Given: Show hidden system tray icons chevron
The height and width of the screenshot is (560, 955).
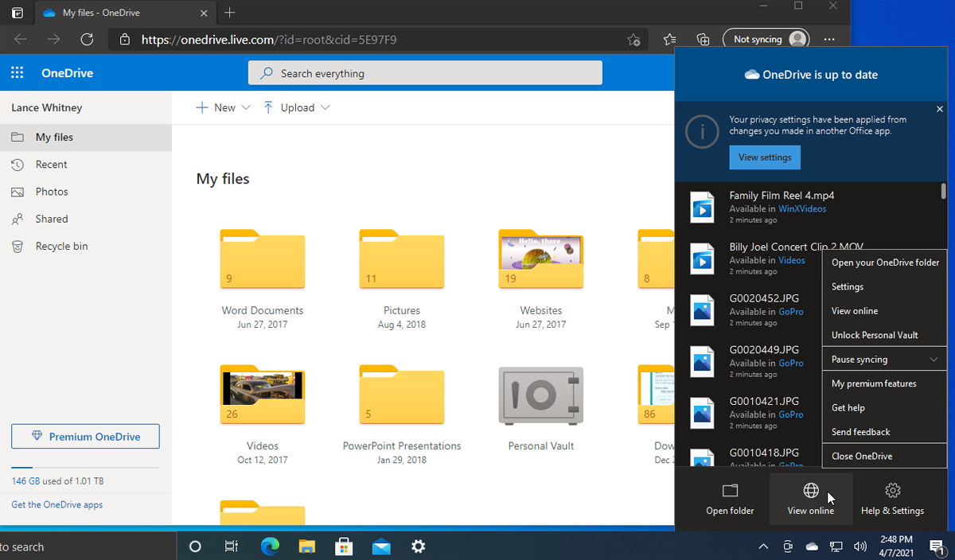Looking at the screenshot, I should tap(763, 546).
